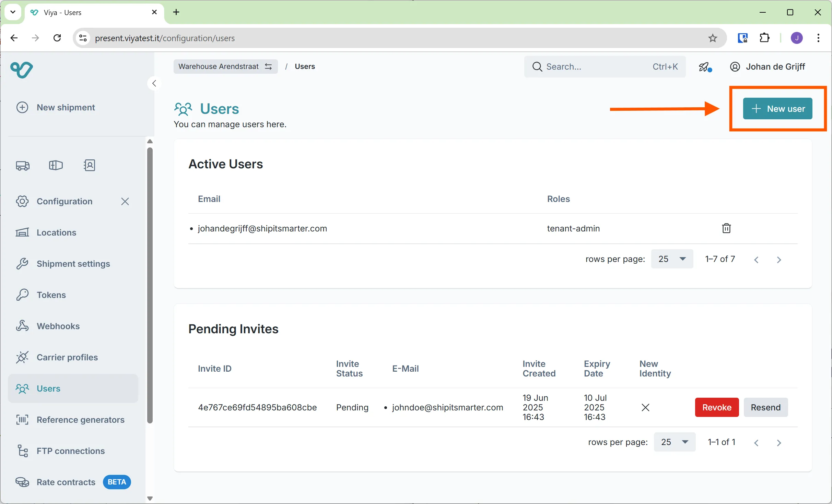Click the Configuration gear icon

22,201
